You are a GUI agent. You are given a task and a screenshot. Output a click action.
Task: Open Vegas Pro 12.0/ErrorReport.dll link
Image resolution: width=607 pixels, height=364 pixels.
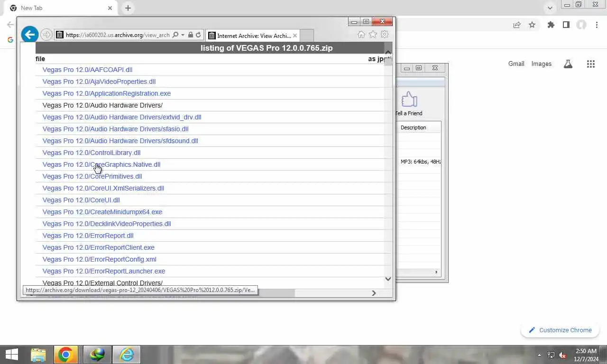[88, 236]
